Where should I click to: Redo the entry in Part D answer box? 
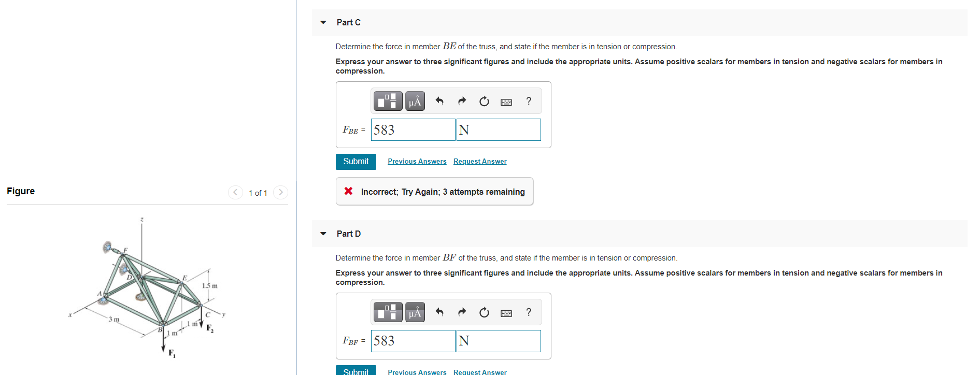461,312
